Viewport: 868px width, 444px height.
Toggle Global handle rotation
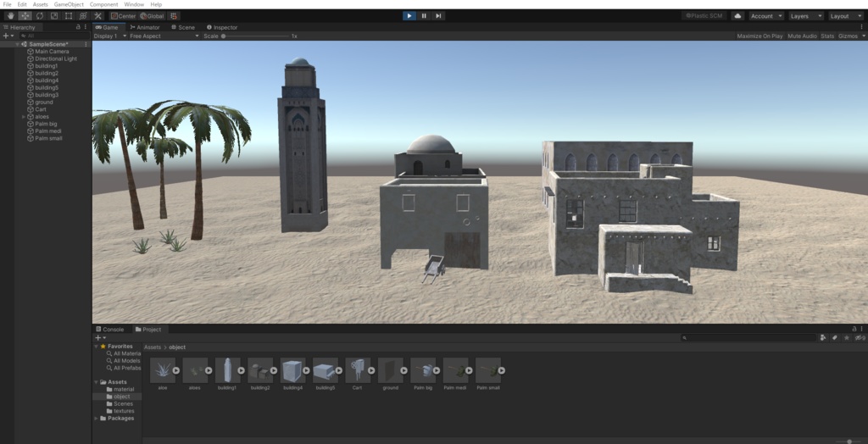(x=152, y=16)
